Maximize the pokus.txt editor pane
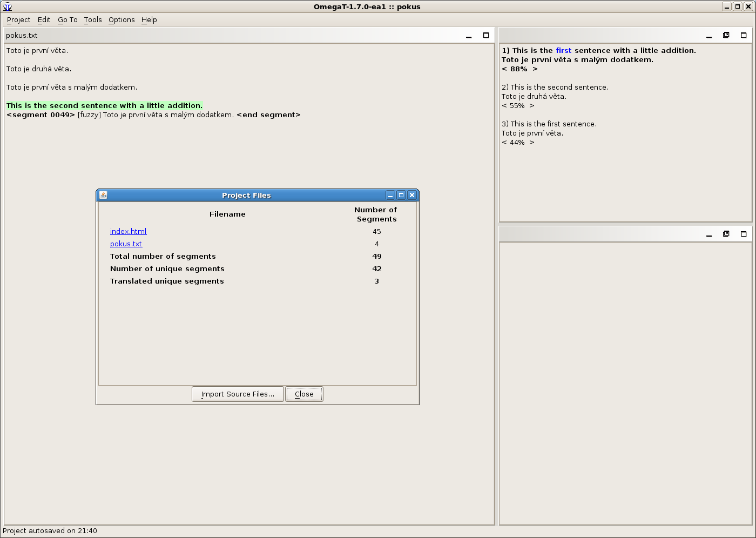 point(486,36)
